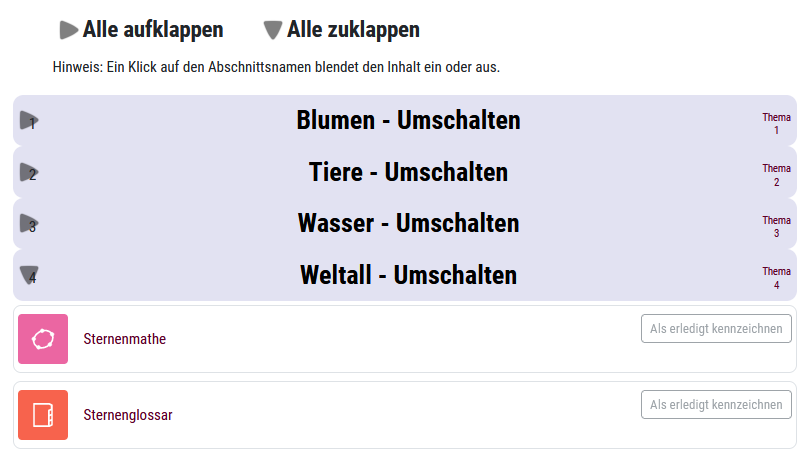Click the pink Sternenmathe activity icon

click(x=43, y=339)
